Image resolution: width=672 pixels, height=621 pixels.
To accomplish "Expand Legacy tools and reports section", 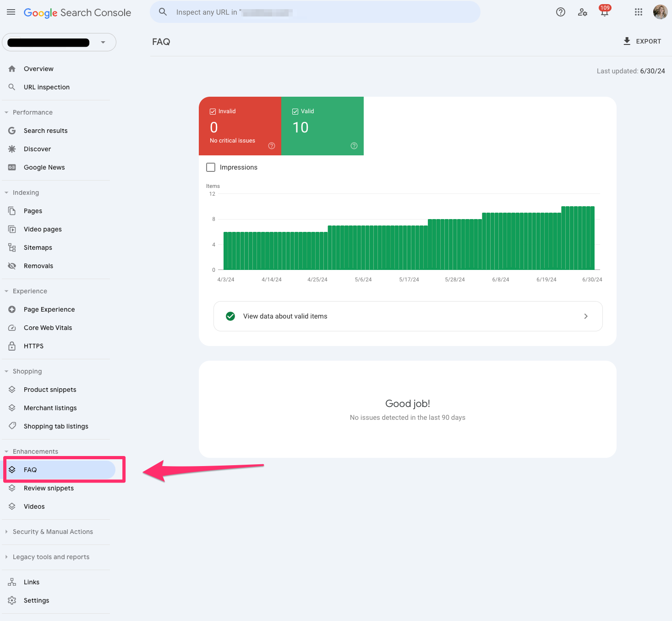I will (6, 557).
